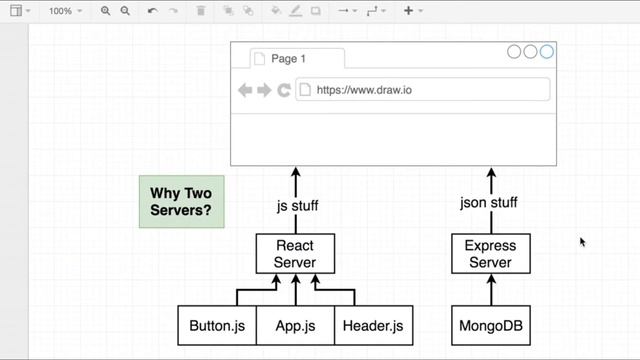The image size is (640, 360).
Task: Redo the last undone action
Action: [173, 11]
